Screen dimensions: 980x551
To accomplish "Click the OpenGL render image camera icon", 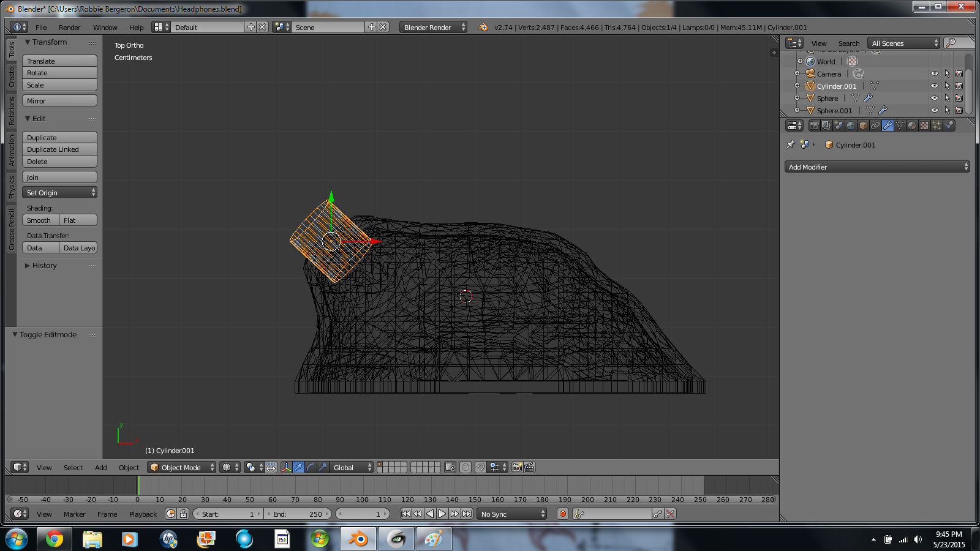I will click(x=517, y=467).
